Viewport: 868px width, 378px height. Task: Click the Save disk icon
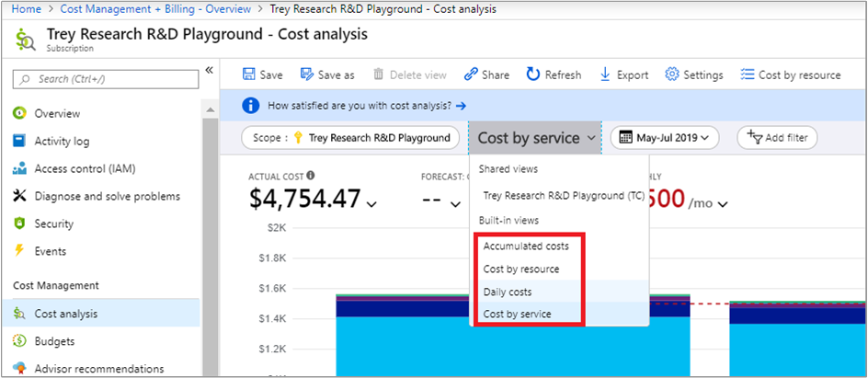(248, 75)
